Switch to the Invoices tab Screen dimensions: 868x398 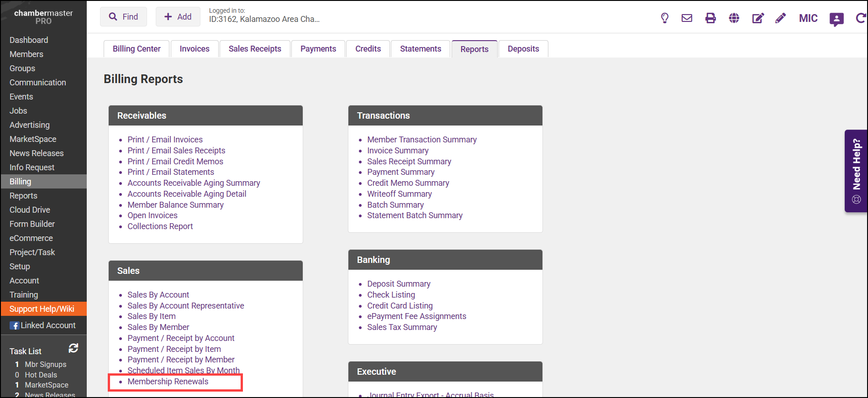coord(195,49)
